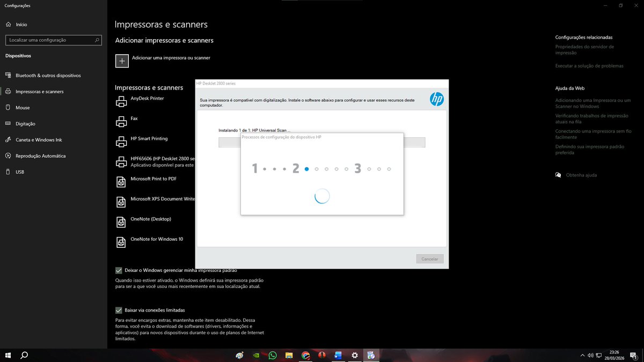644x362 pixels.
Task: Click step number 3 in HP setup dialog
Action: pos(357,169)
